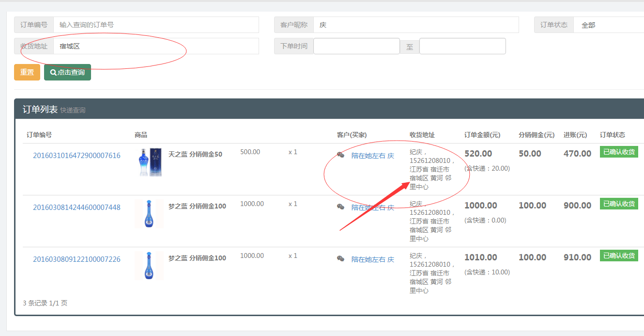Open the 下单时间 start date field
Viewport: 644px width, 336px height.
(x=356, y=46)
